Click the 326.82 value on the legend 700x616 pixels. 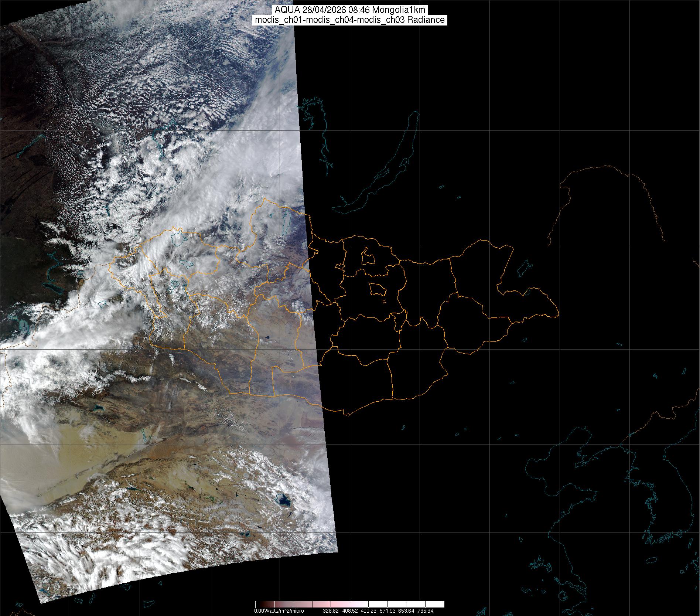pyautogui.click(x=330, y=611)
